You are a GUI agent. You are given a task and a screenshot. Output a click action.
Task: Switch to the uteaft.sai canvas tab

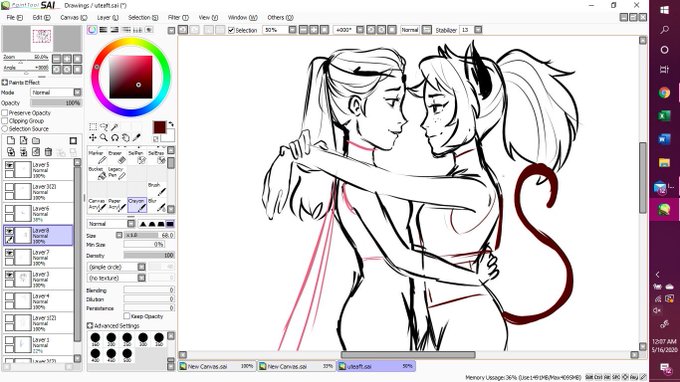point(376,366)
